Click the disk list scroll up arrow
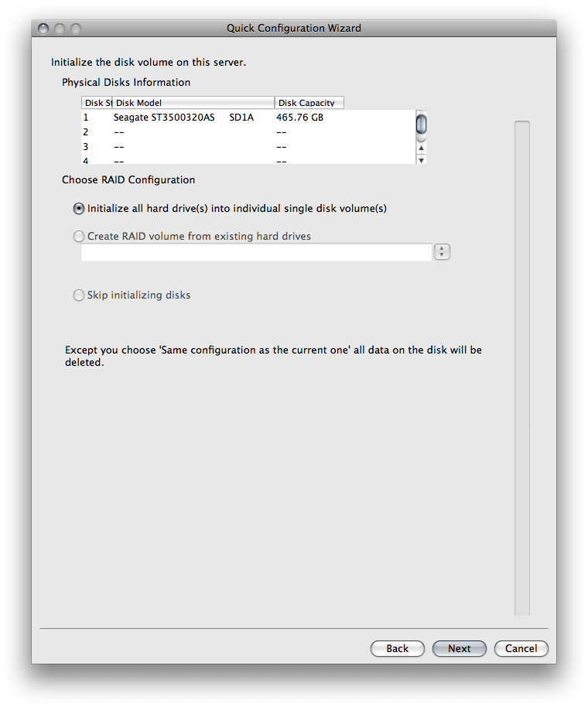The height and width of the screenshot is (707, 588). click(421, 148)
